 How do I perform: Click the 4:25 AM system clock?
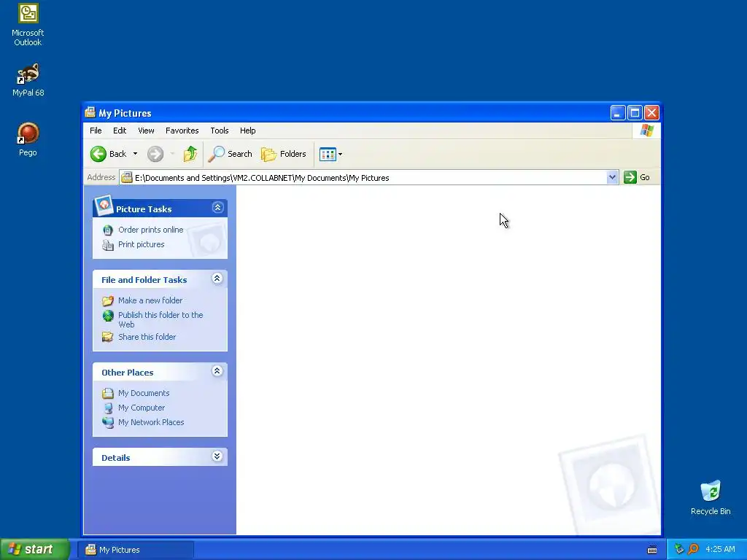pyautogui.click(x=720, y=549)
